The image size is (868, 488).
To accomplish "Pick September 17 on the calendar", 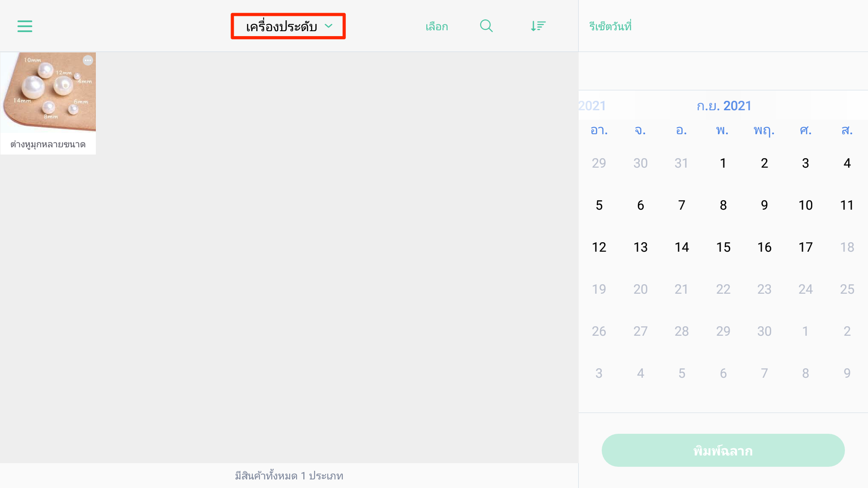I will coord(806,247).
